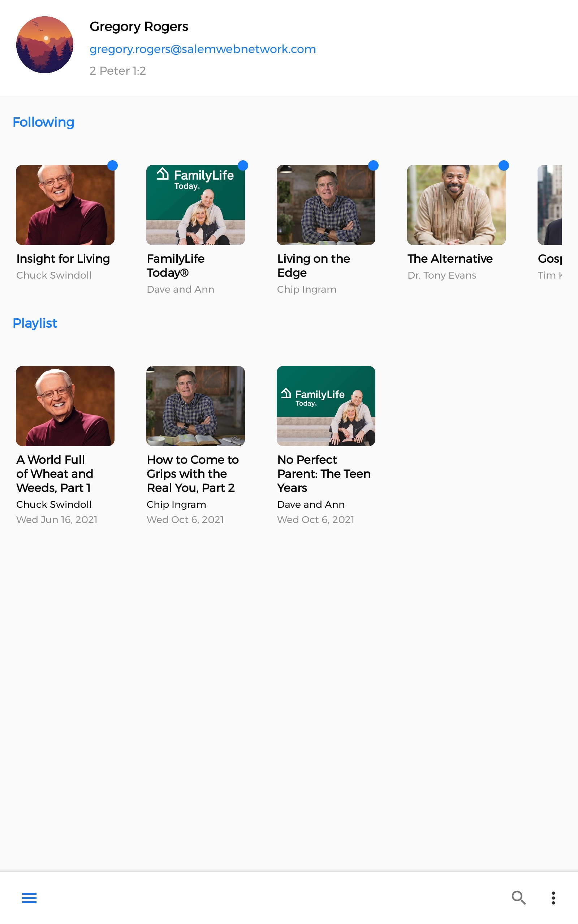Viewport: 578px width, 924px height.
Task: Select the 'Insight for Living' title text
Action: tap(63, 258)
